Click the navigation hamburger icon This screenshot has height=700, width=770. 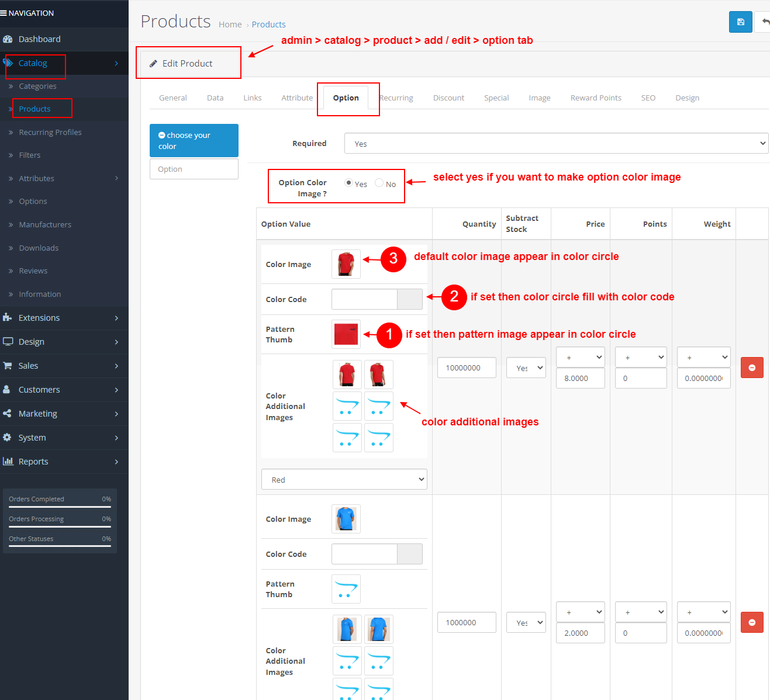5,12
